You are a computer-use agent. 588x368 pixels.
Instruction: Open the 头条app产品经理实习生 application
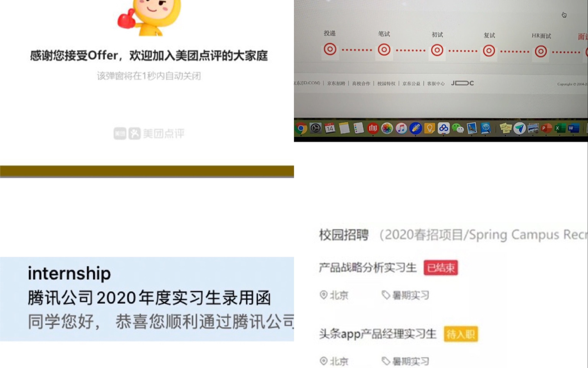378,334
